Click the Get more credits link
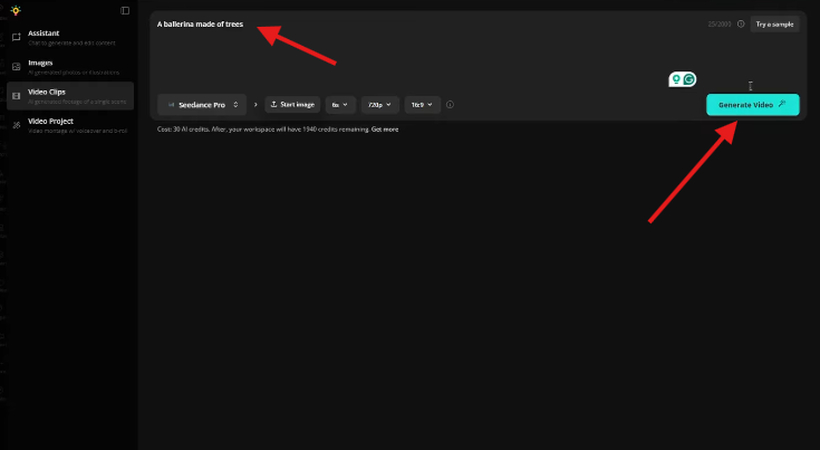 (x=385, y=129)
